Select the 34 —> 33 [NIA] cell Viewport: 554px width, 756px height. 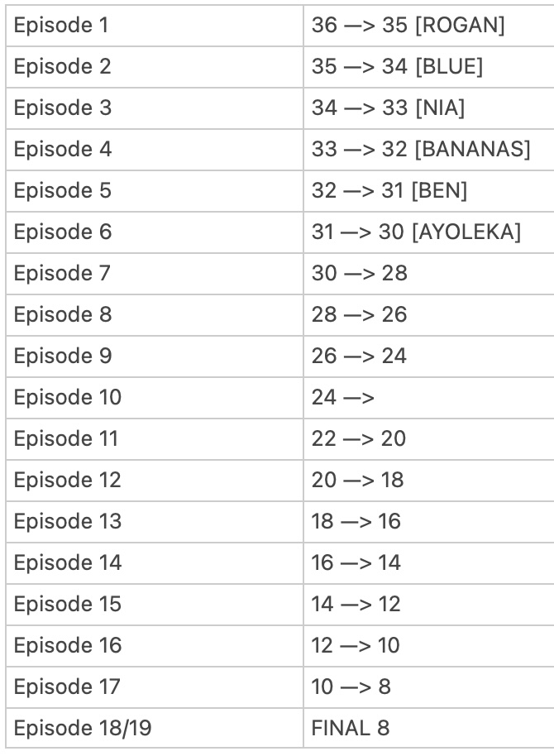point(428,108)
